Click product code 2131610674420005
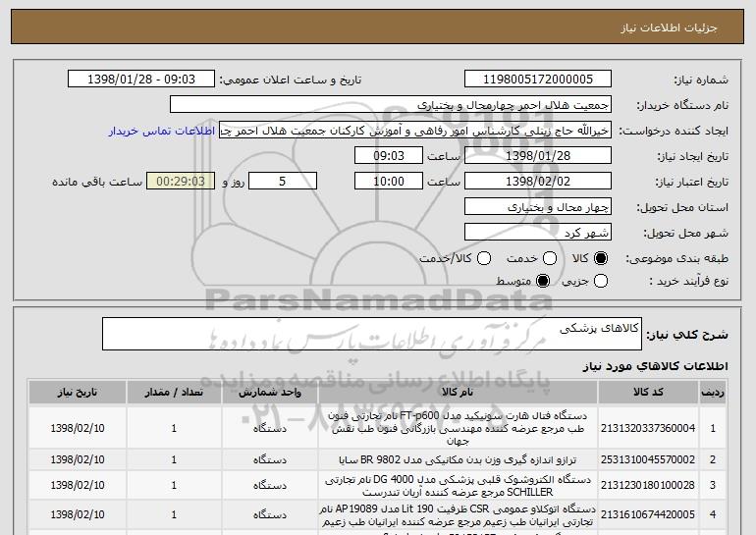 tap(648, 514)
